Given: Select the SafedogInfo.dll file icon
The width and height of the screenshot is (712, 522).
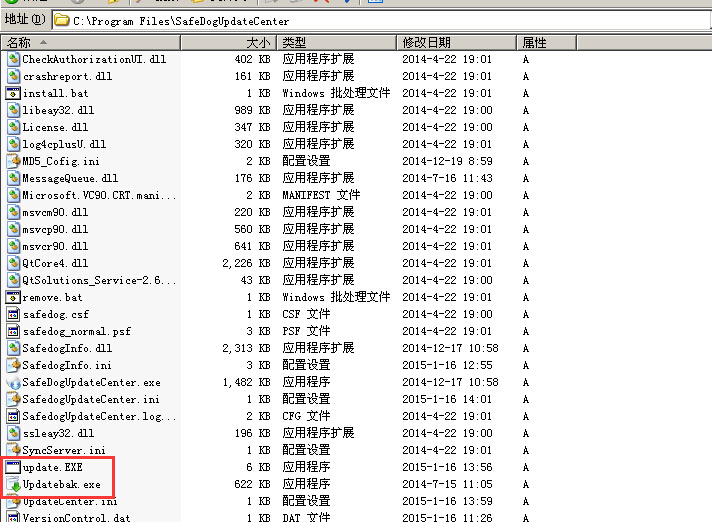Looking at the screenshot, I should pos(14,348).
